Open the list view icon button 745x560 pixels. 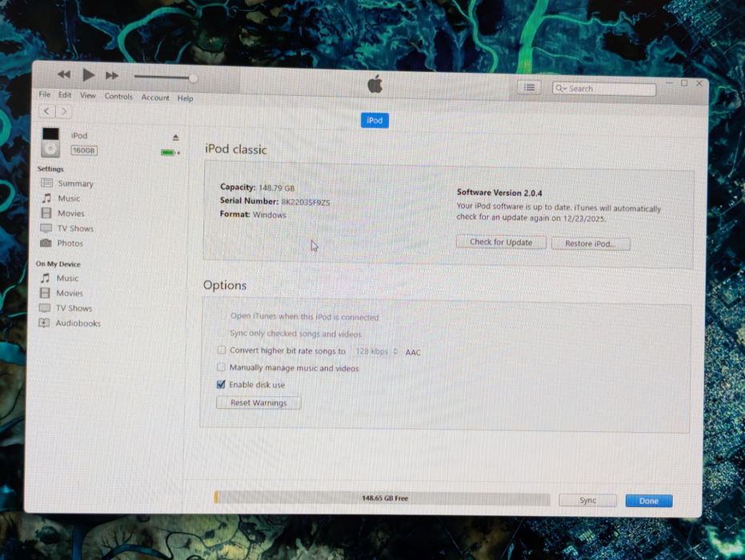tap(529, 87)
